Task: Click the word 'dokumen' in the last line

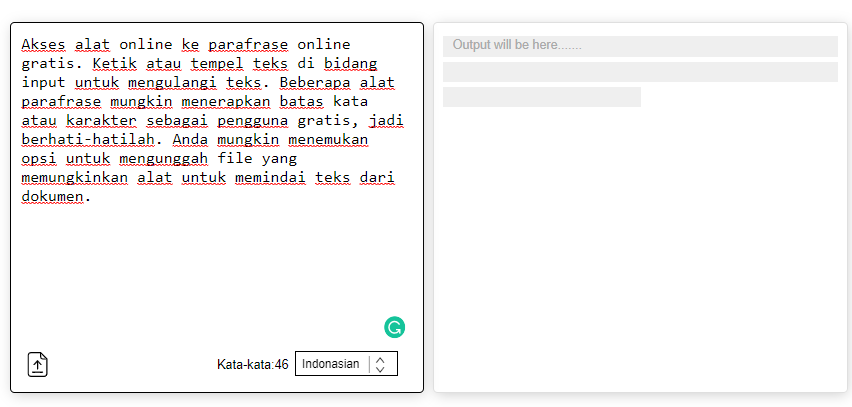Action: click(x=53, y=197)
